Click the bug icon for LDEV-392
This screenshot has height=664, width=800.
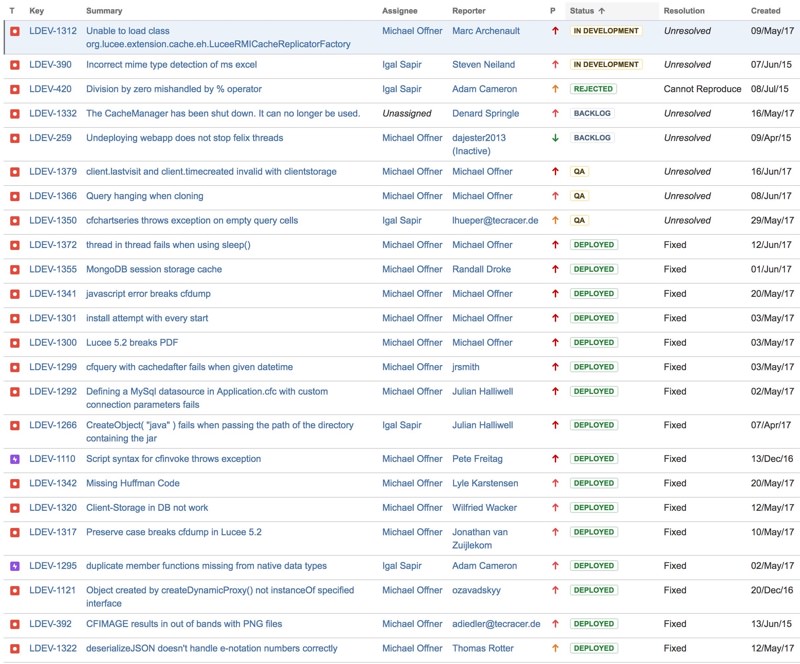[x=15, y=624]
